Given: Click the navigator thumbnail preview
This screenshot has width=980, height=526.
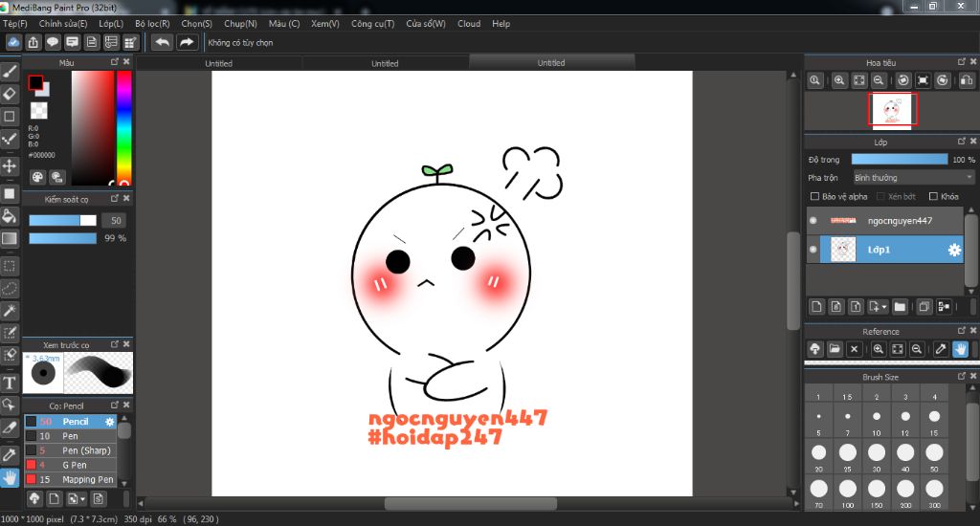Looking at the screenshot, I should tap(893, 109).
